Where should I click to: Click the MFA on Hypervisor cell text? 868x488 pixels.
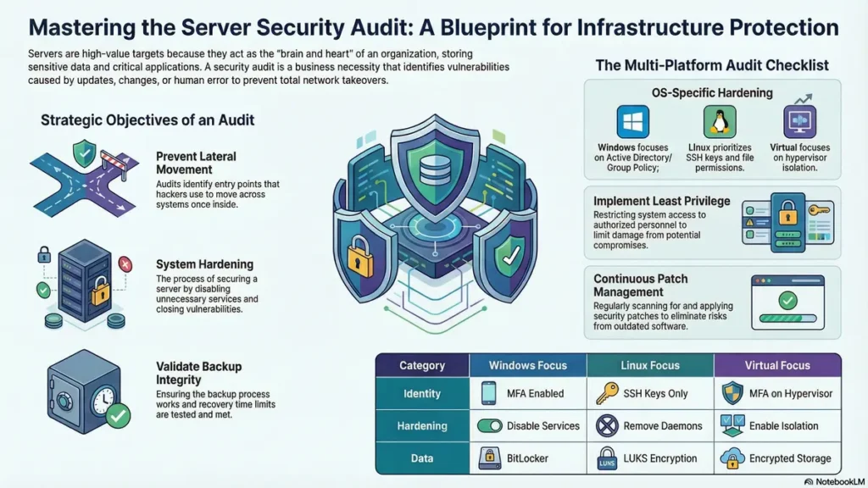click(791, 393)
